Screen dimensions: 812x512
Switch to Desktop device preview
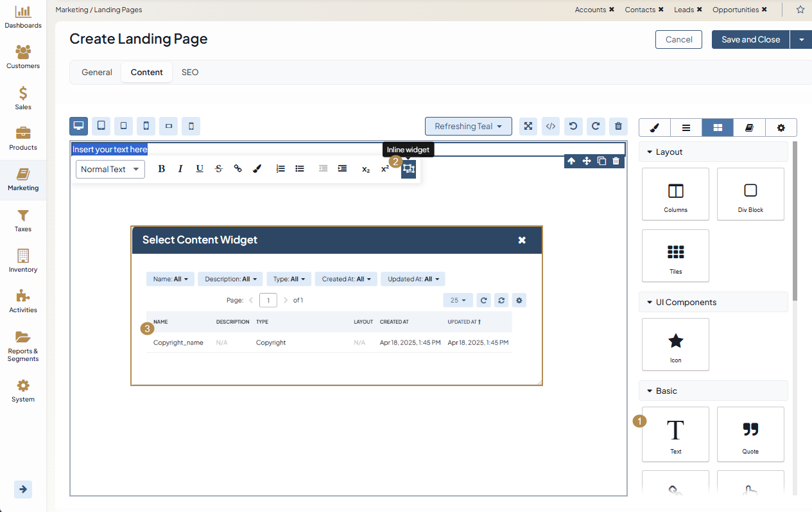pos(78,126)
